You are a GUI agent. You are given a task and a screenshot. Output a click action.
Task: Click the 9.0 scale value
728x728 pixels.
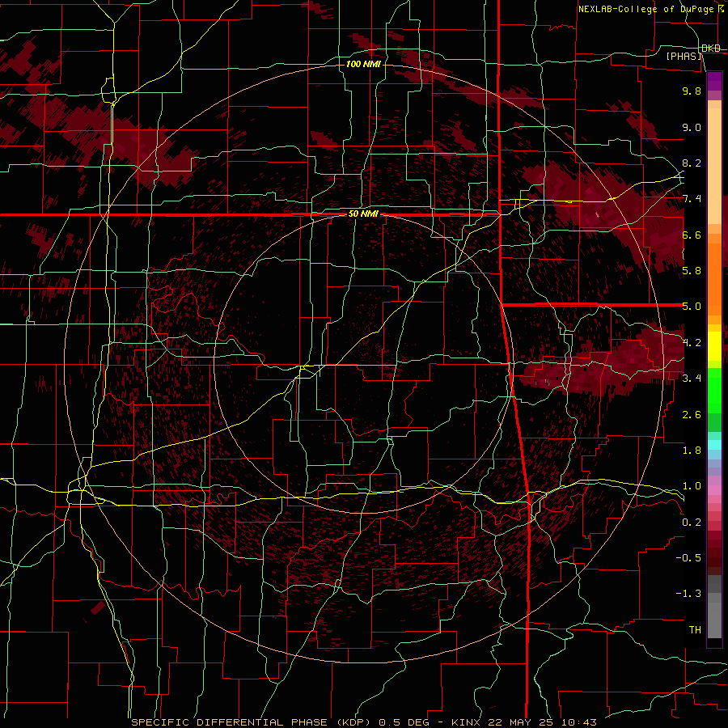pos(692,127)
